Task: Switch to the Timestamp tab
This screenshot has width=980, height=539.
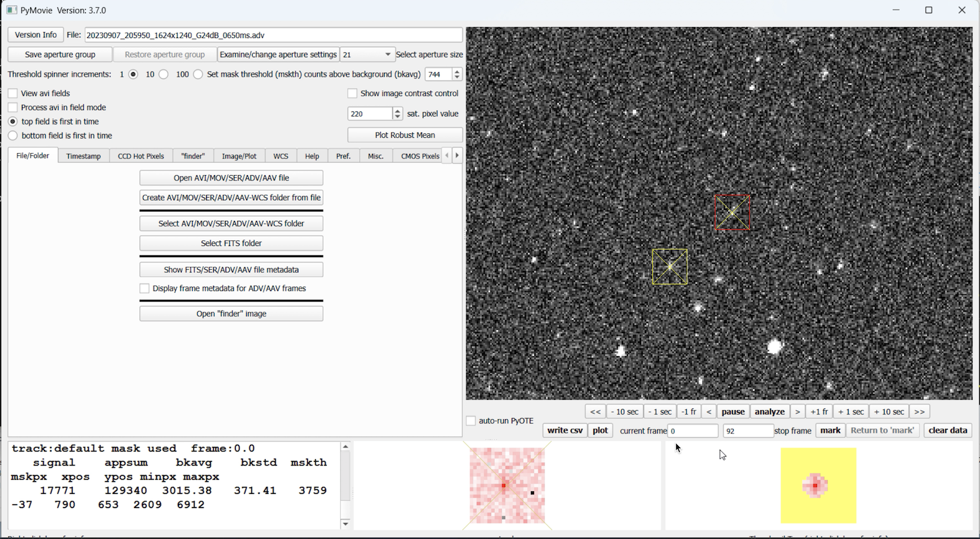Action: click(83, 156)
